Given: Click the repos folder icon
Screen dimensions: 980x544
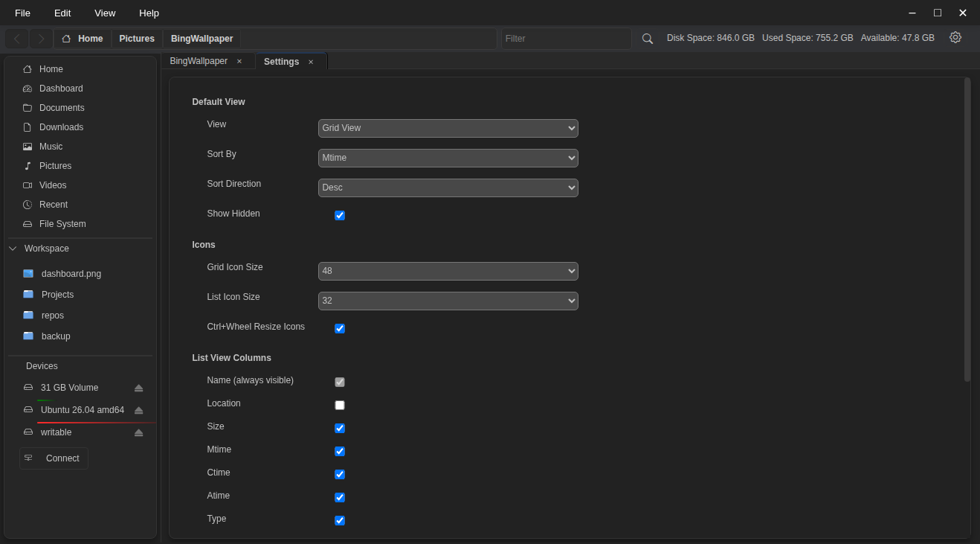Looking at the screenshot, I should tap(28, 316).
